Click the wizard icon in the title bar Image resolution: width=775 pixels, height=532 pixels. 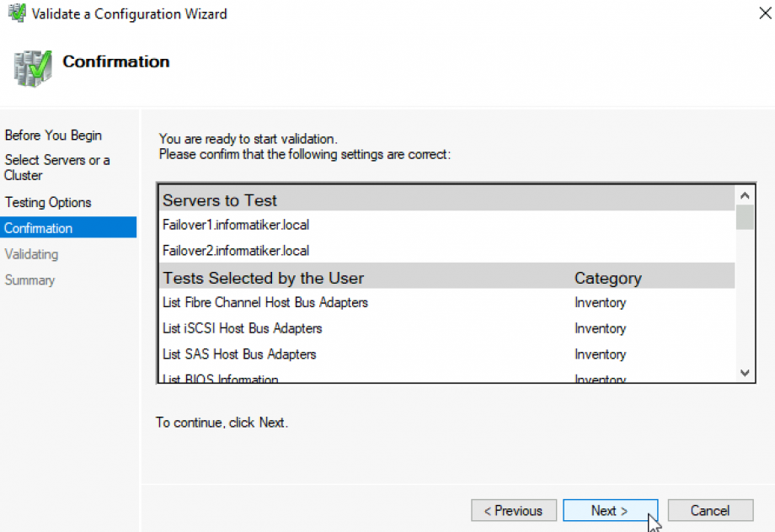[x=13, y=13]
